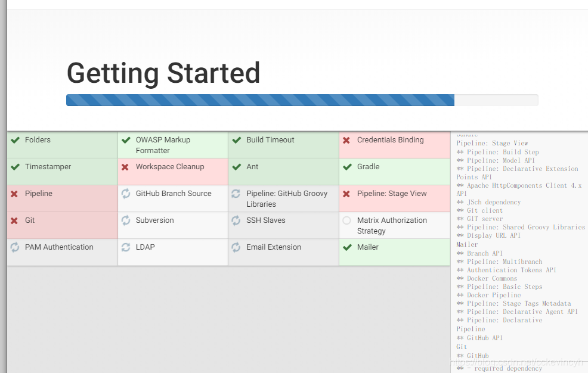The height and width of the screenshot is (373, 588).
Task: Select the Build Timeout plugin label
Action: (270, 140)
